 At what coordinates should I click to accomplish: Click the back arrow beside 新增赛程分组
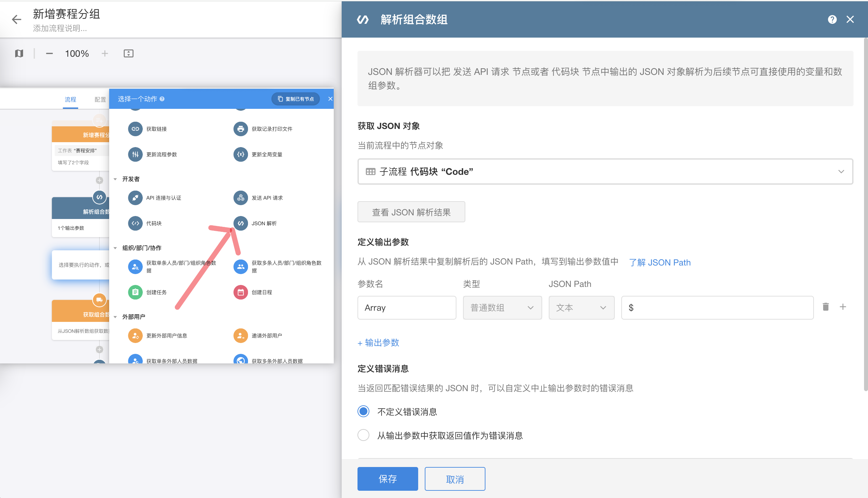(16, 19)
